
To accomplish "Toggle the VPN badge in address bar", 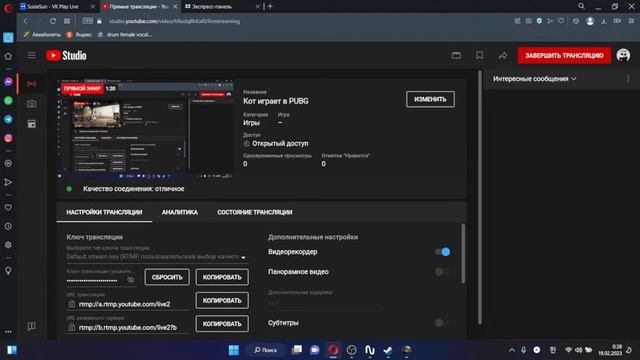I will click(x=87, y=21).
